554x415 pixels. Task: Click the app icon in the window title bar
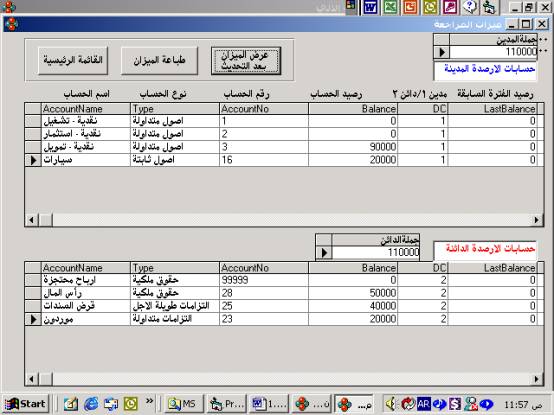(x=11, y=24)
